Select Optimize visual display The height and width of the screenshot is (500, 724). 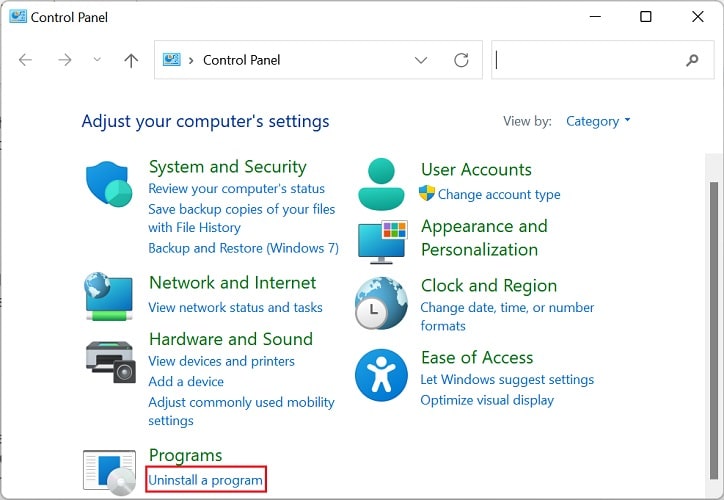487,400
